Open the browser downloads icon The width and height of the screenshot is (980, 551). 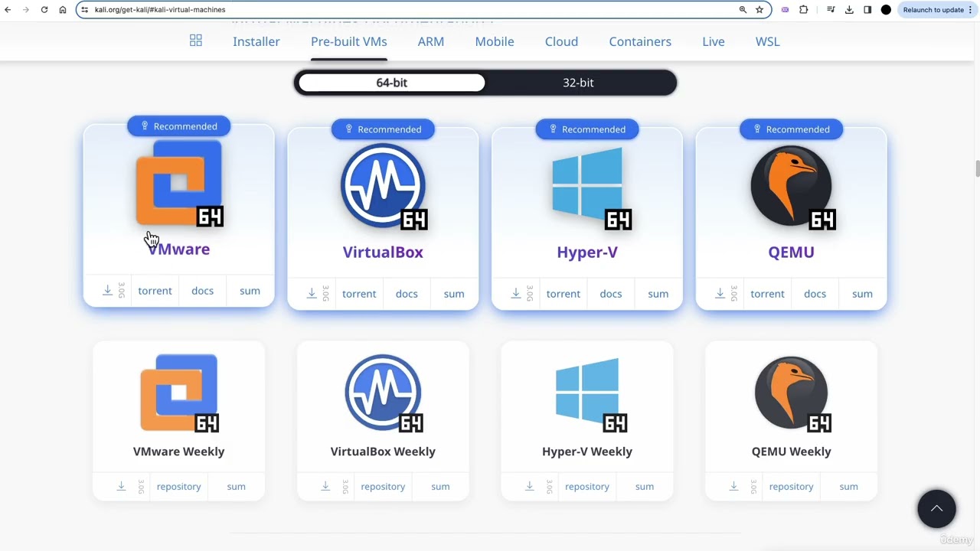(849, 10)
